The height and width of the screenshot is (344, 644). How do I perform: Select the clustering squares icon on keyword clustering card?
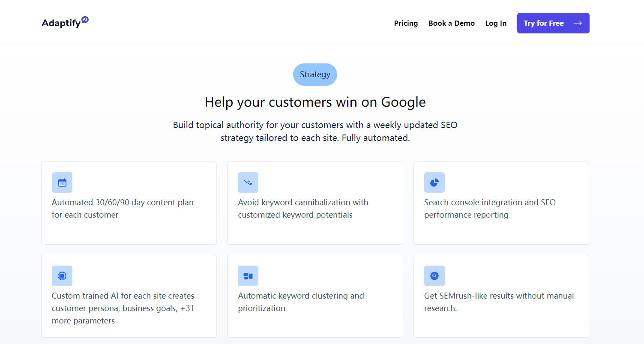(x=248, y=276)
